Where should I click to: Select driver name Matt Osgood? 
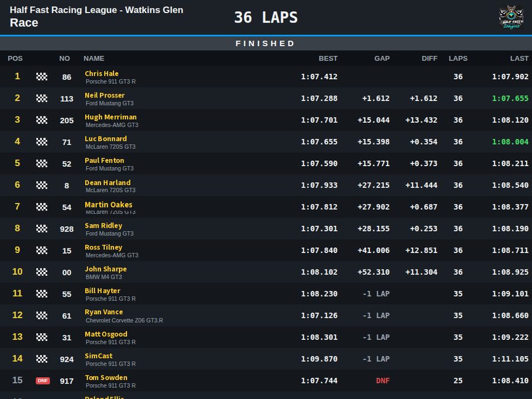106,334
